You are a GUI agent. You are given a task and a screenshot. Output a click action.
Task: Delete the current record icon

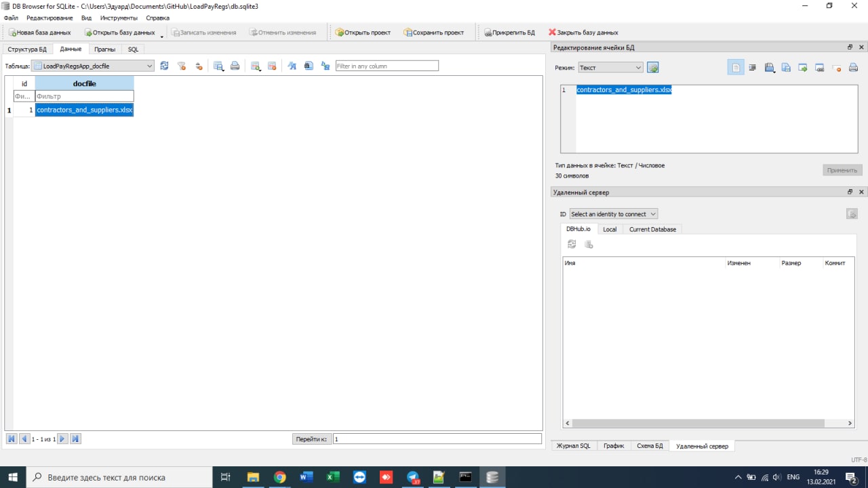[x=272, y=66]
